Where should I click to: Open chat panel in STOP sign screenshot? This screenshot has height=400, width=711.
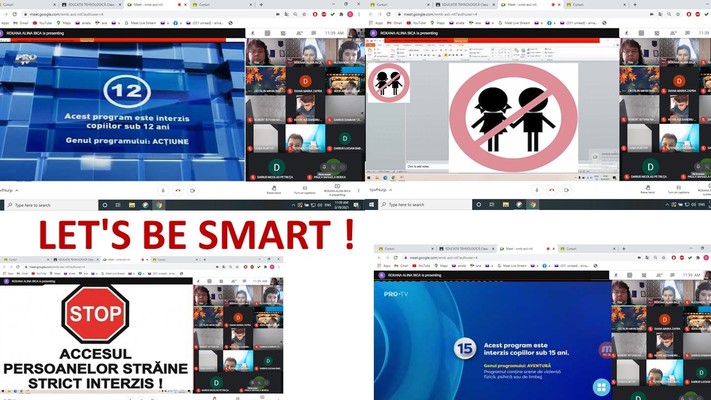pos(246,282)
